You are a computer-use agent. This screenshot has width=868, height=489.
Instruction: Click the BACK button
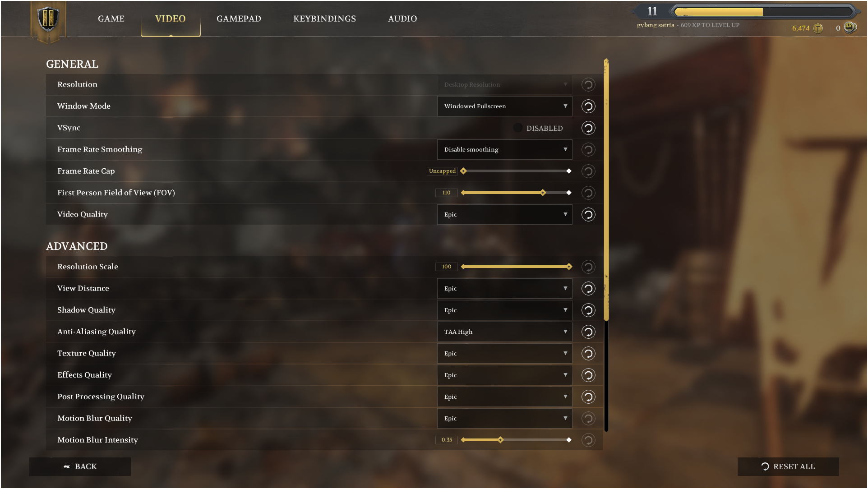[x=80, y=466]
